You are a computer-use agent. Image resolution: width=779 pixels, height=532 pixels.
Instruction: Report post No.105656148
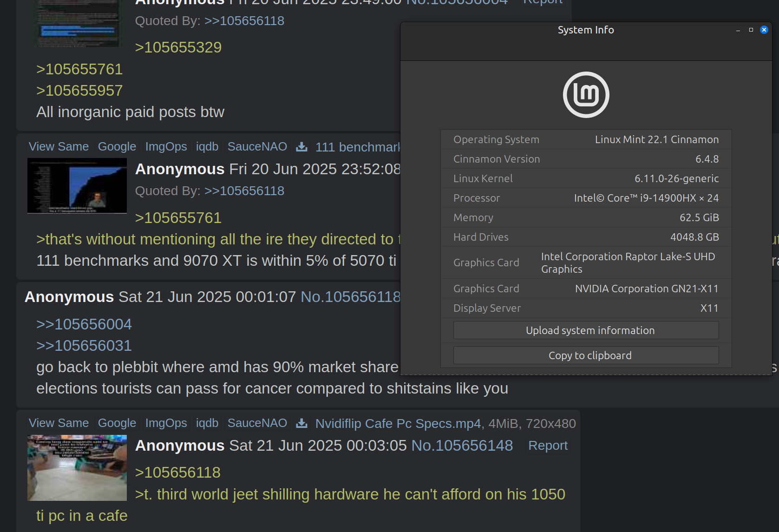(548, 446)
